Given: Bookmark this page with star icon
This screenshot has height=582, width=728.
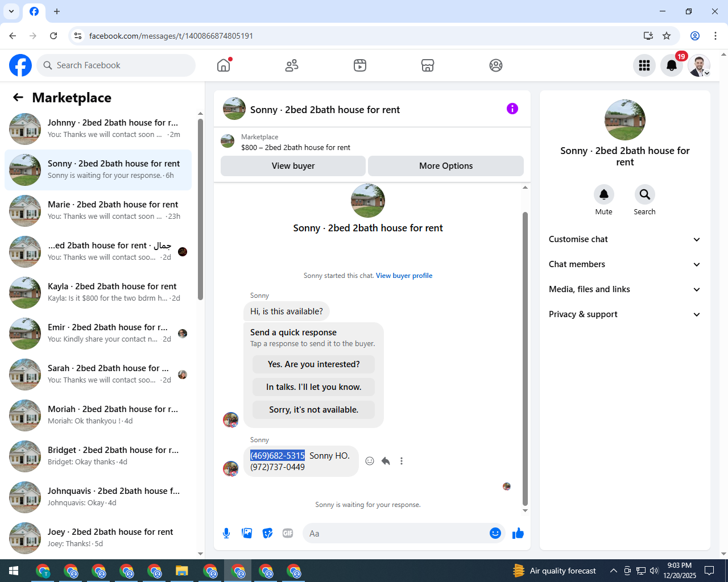Looking at the screenshot, I should (667, 36).
